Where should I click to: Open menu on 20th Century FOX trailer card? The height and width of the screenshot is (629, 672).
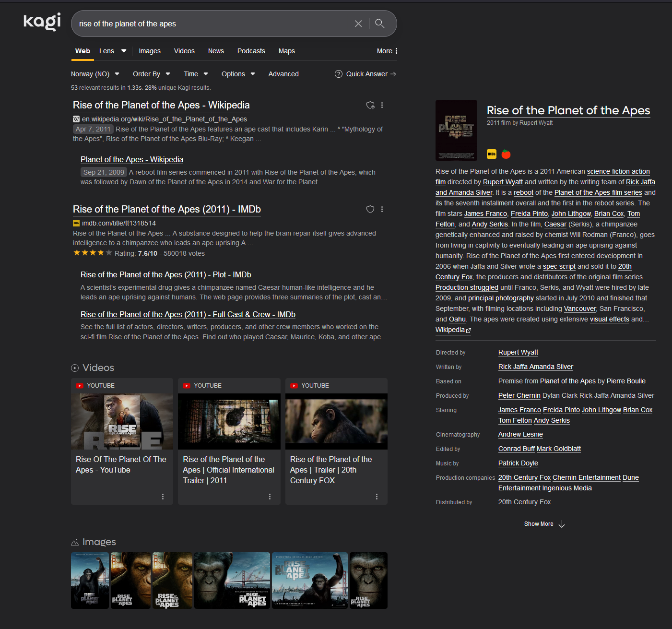(x=377, y=497)
